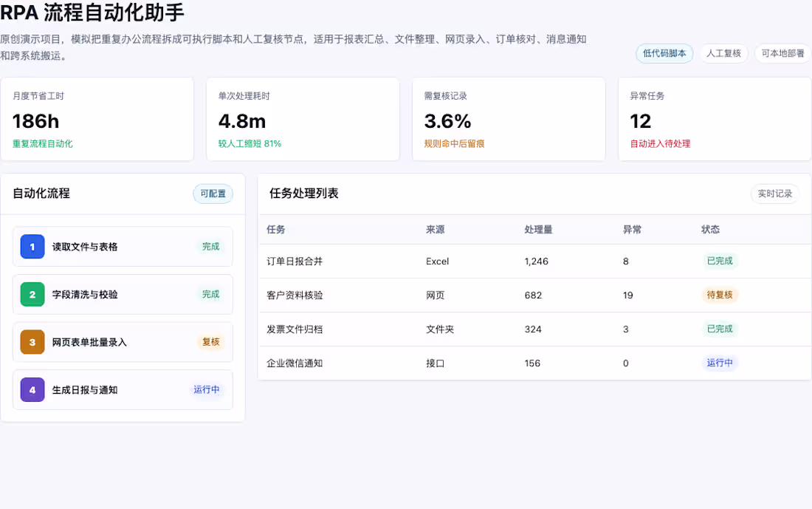Open the 网页表单批量录入 step

[123, 342]
